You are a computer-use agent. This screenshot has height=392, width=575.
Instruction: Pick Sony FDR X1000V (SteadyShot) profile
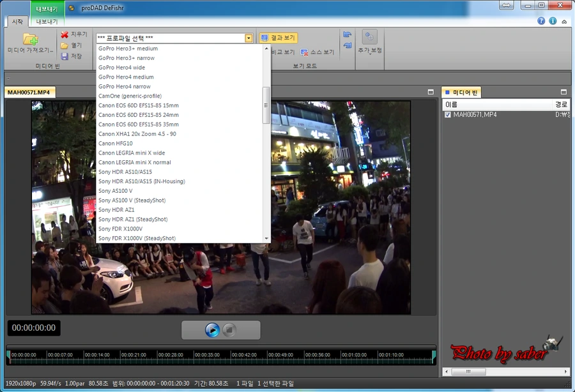(x=137, y=239)
